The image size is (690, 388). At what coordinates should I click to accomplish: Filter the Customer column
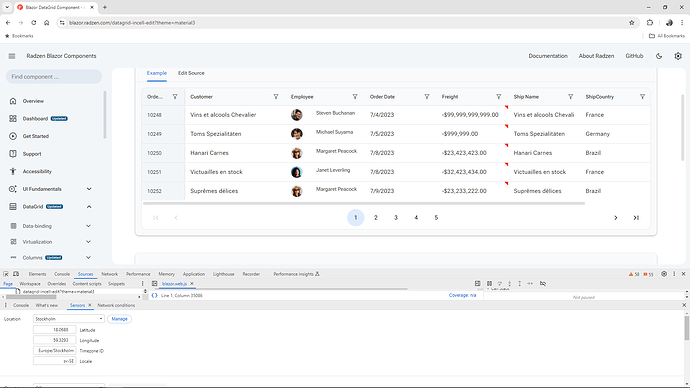pos(276,97)
